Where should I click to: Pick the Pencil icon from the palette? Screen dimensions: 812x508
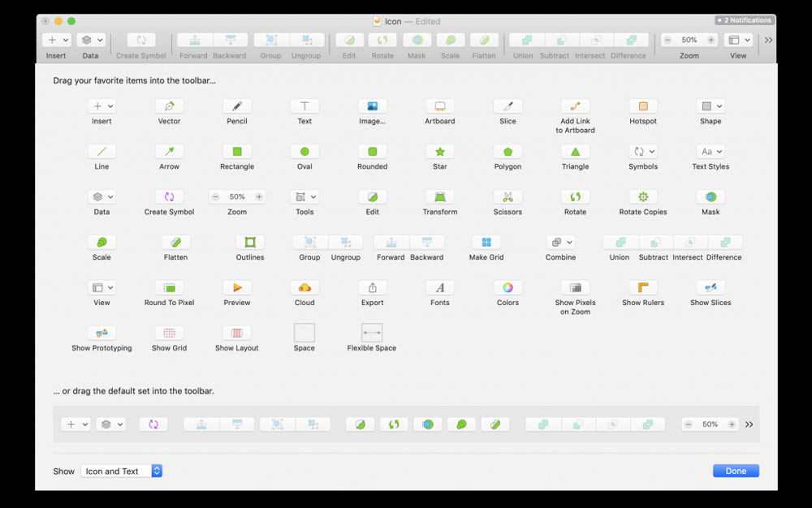[x=236, y=106]
